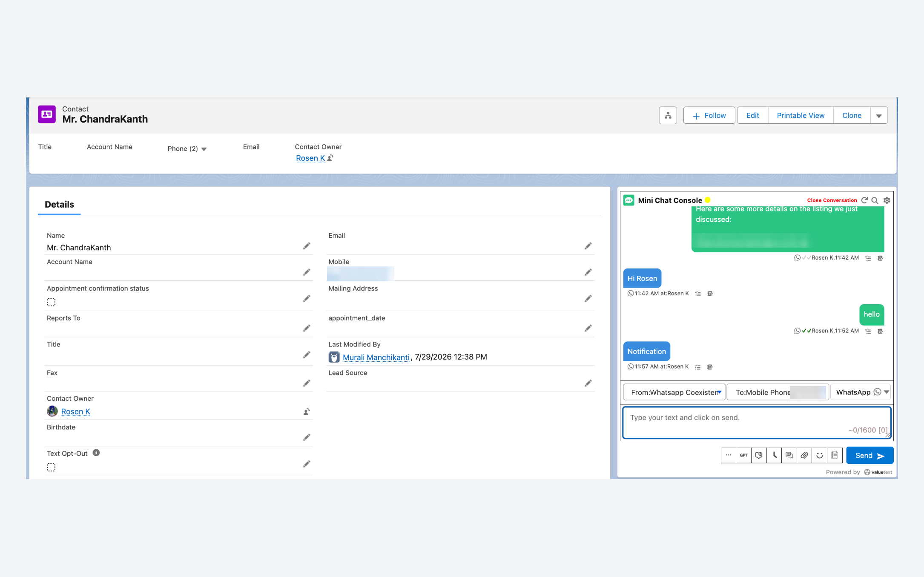Open the WhatsApp channel selector dropdown
The width and height of the screenshot is (924, 577).
point(861,392)
